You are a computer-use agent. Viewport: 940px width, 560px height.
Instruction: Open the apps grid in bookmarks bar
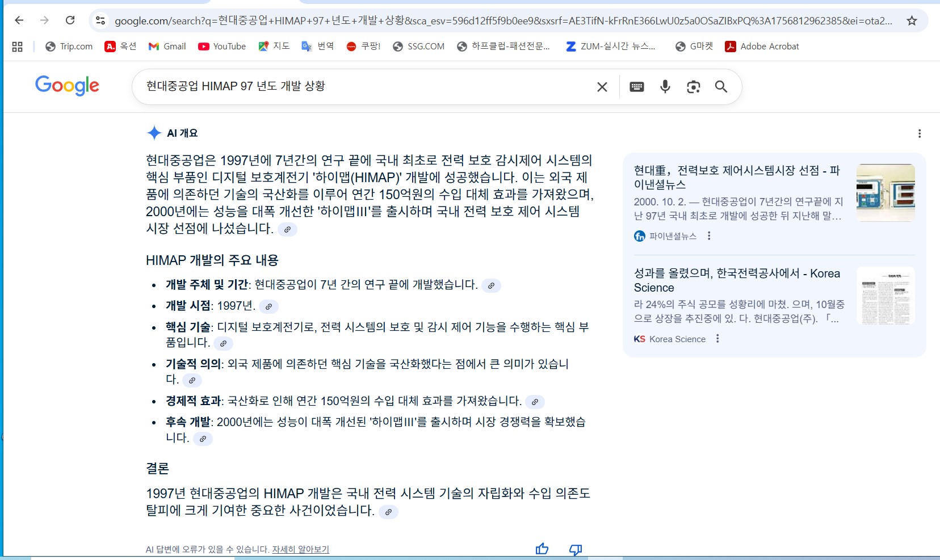click(18, 47)
